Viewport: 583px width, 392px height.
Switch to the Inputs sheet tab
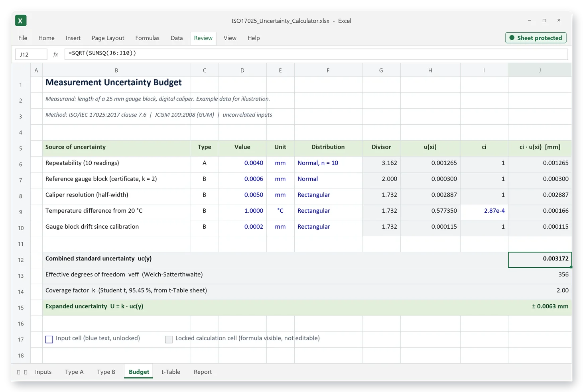[x=43, y=372]
